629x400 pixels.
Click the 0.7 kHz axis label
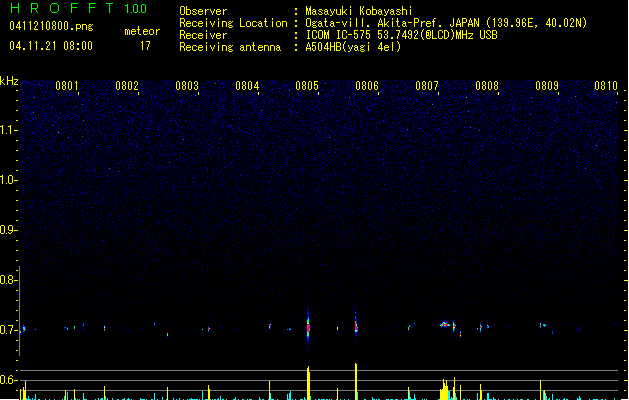8,330
